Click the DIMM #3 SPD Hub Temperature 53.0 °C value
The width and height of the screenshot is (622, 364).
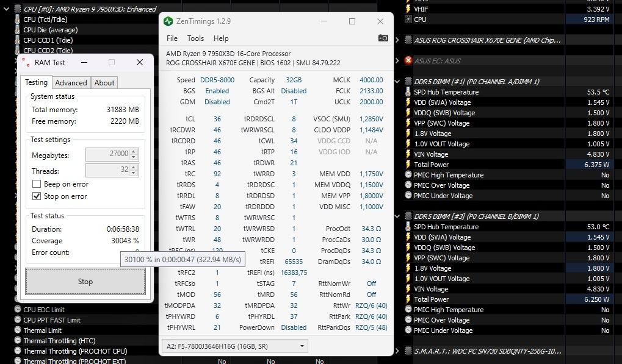coord(598,227)
